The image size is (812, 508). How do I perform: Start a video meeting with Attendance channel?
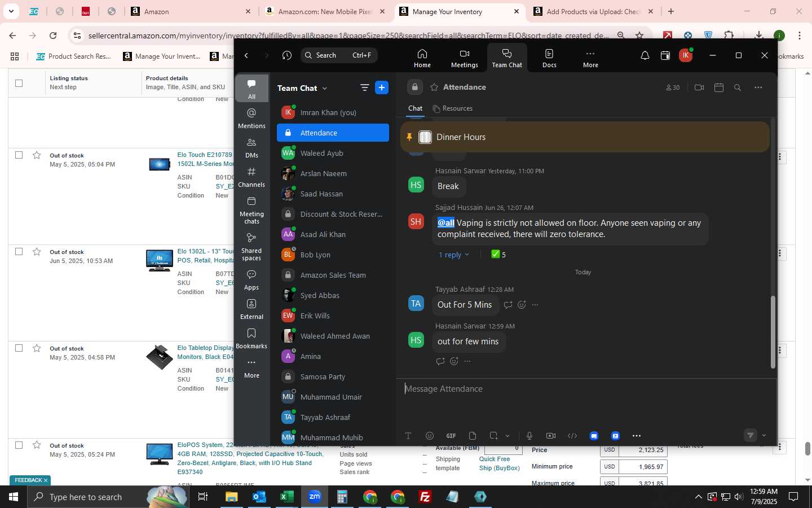pyautogui.click(x=699, y=87)
